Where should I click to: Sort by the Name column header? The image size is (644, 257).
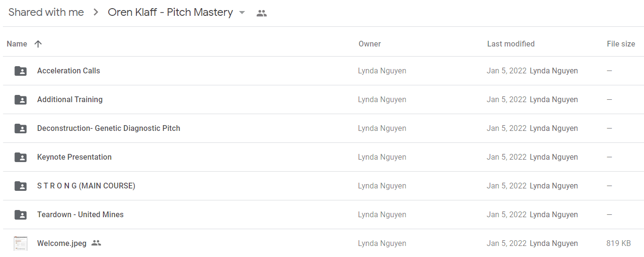[x=17, y=44]
